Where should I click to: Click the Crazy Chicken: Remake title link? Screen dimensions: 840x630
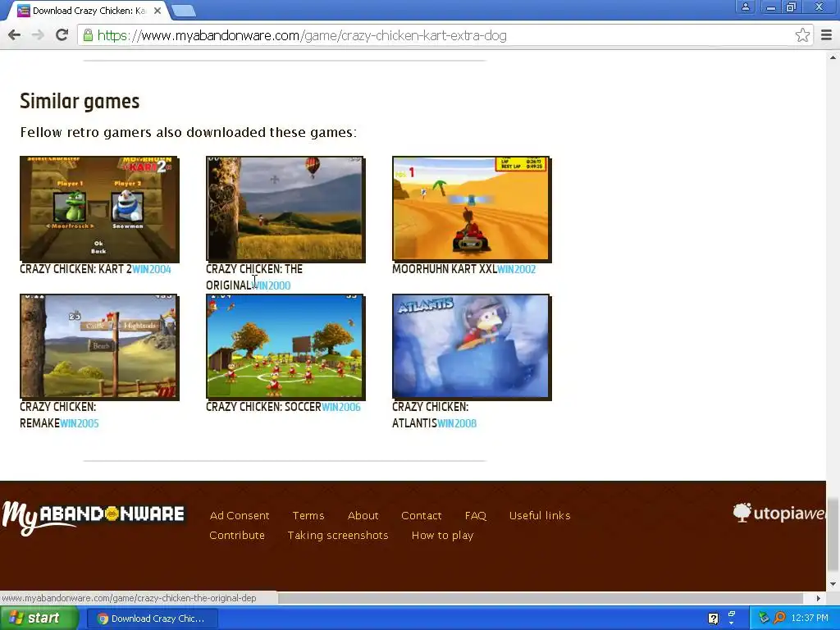tap(58, 414)
